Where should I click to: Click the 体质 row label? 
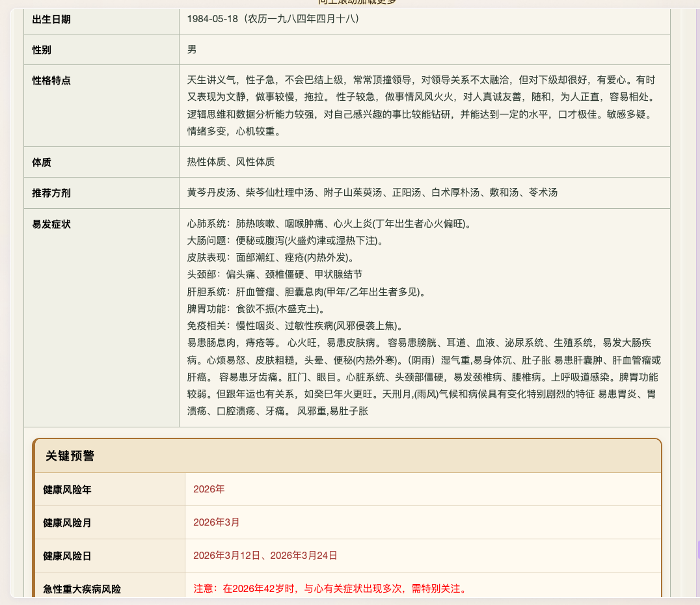42,163
